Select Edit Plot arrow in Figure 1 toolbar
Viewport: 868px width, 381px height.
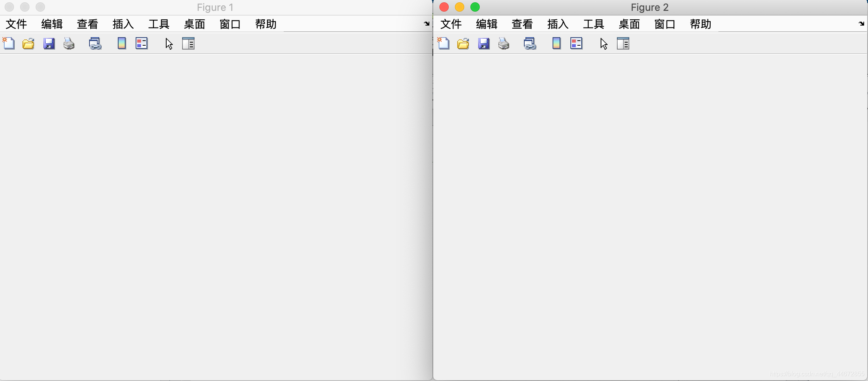[169, 44]
